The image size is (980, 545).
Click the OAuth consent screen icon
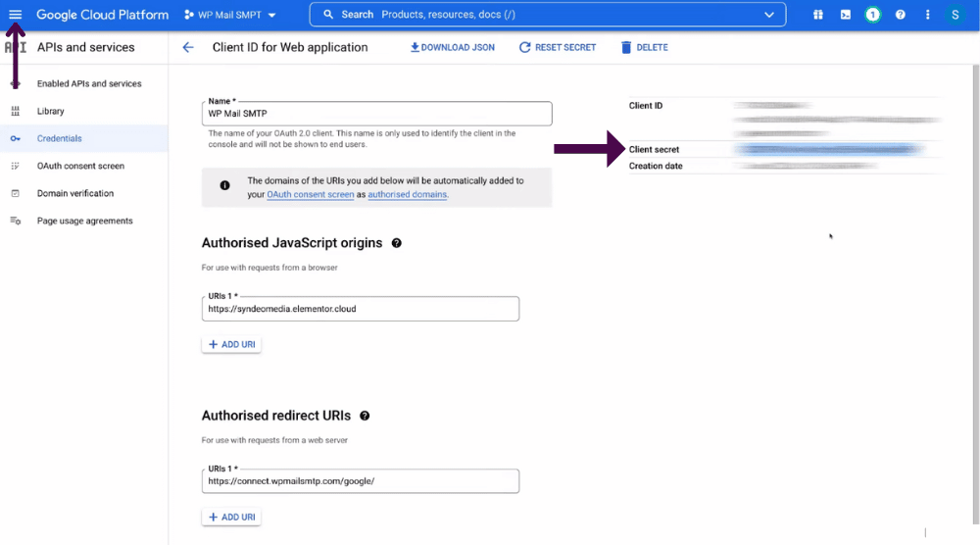pyautogui.click(x=15, y=167)
